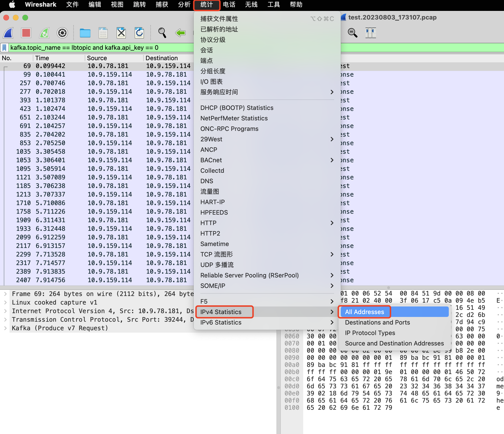This screenshot has width=504, height=434.
Task: Click the zoom out magnifier icon
Action: tap(352, 33)
